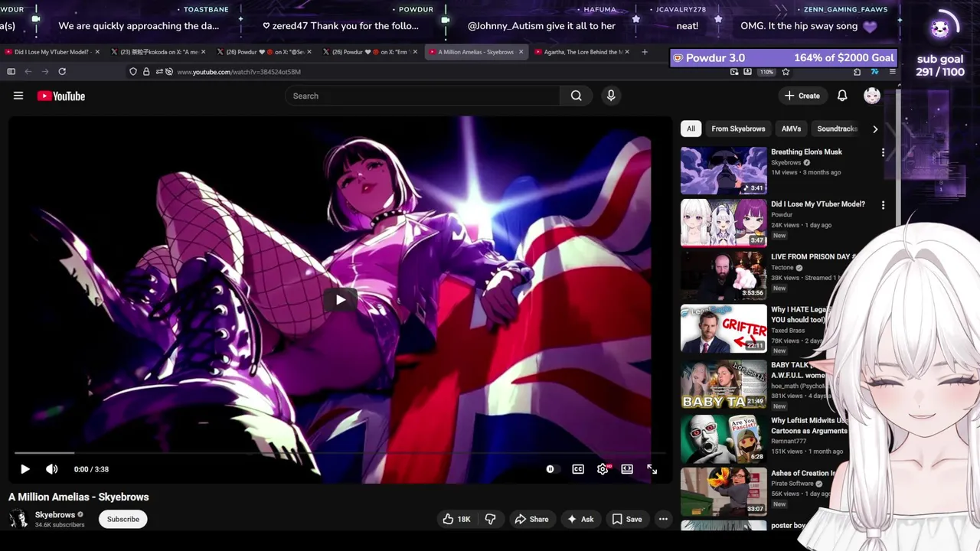
Task: Open the player settings gear
Action: click(x=603, y=469)
